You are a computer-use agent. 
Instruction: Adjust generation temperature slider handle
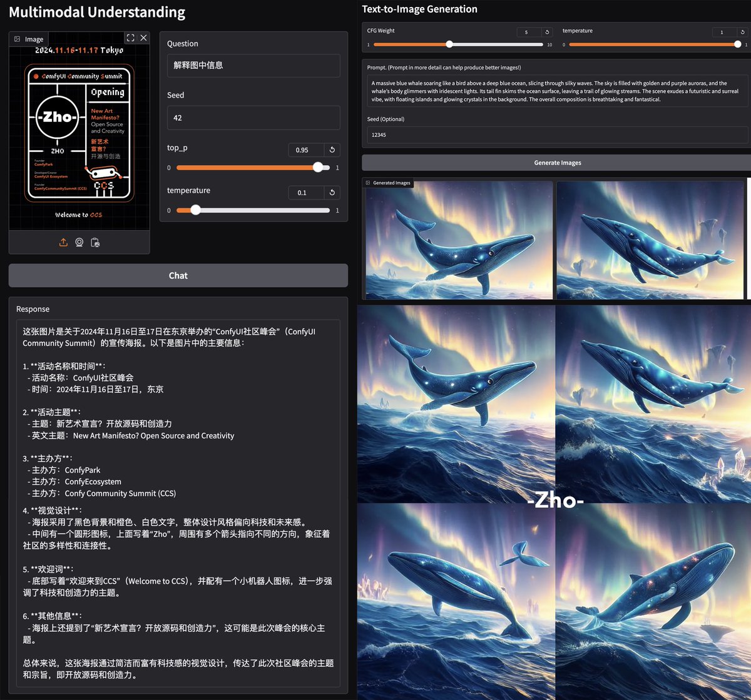click(x=738, y=44)
